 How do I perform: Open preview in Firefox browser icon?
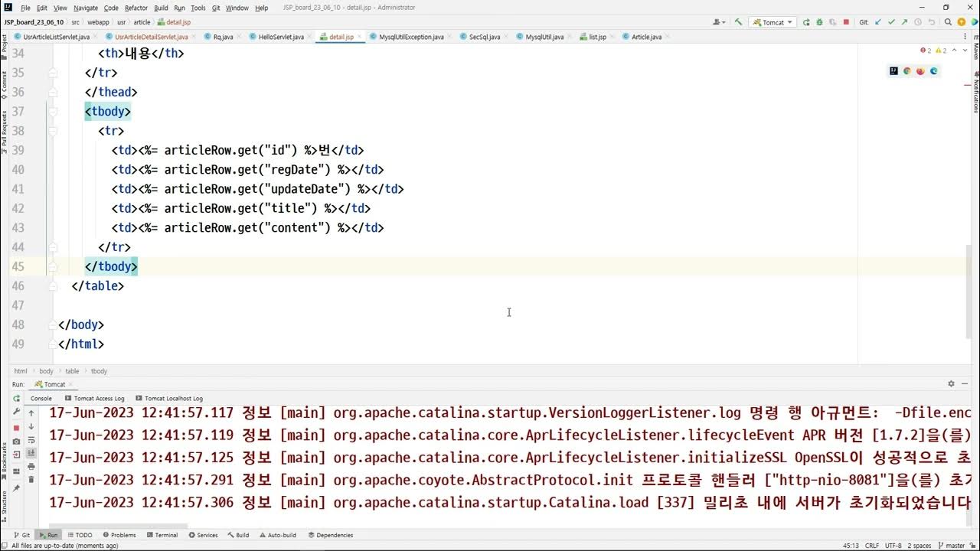(920, 71)
